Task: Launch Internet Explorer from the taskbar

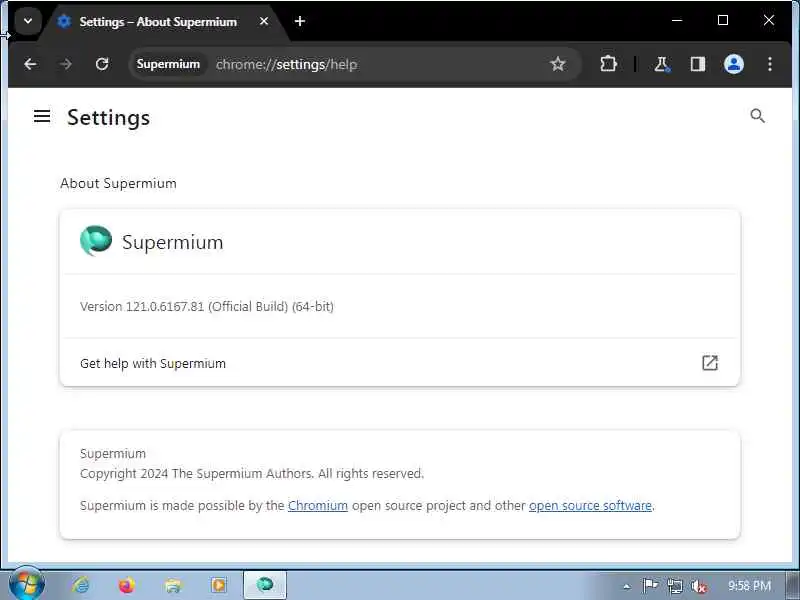Action: click(x=81, y=585)
